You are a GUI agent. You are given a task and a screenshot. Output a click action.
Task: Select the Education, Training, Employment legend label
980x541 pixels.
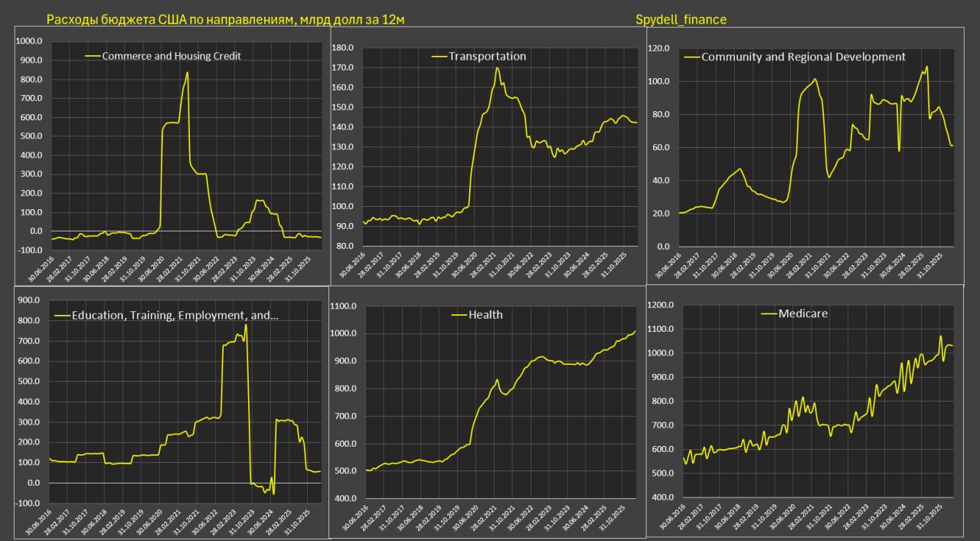pos(175,315)
